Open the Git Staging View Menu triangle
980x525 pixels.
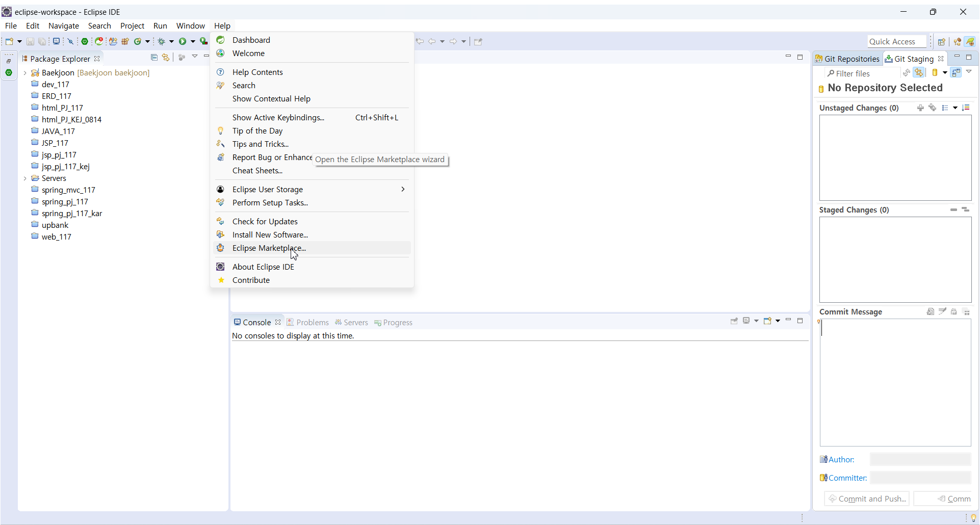(969, 72)
